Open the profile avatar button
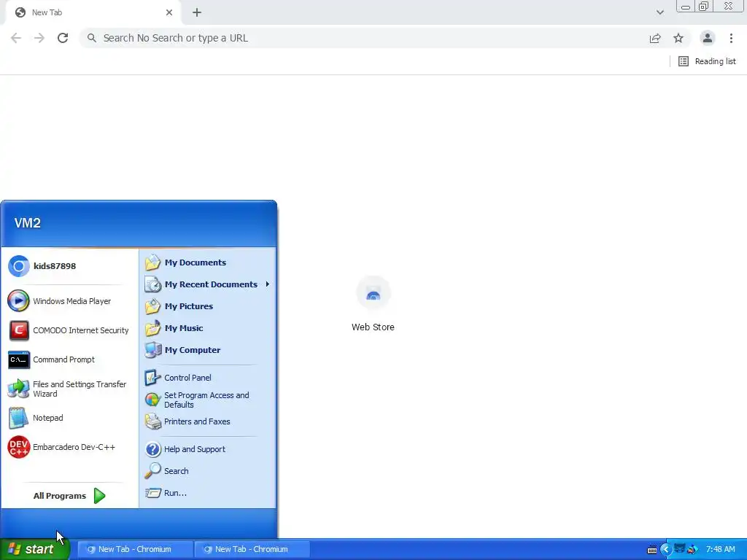 click(x=708, y=38)
